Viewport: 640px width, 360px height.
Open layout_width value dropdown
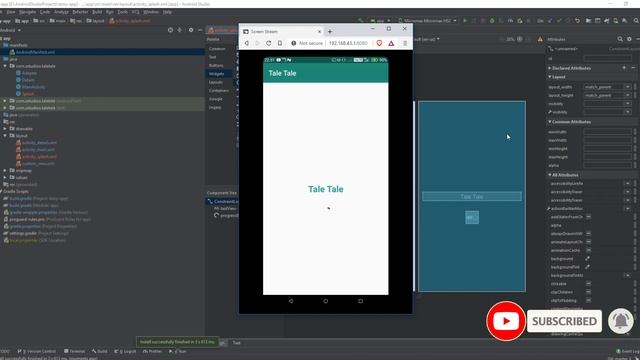point(628,87)
